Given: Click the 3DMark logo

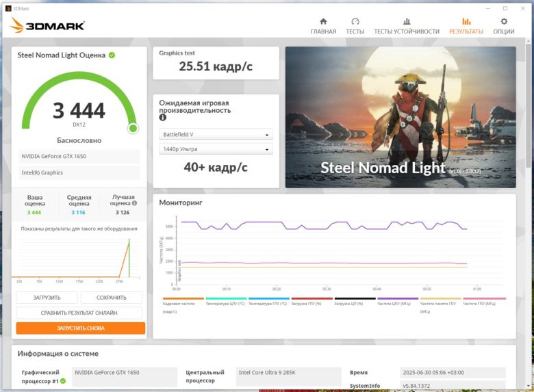Looking at the screenshot, I should (47, 25).
